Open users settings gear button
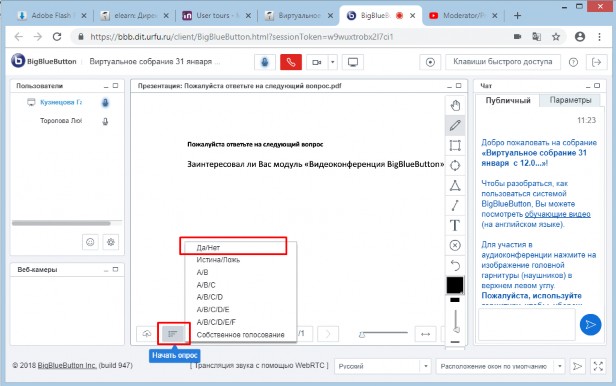The height and width of the screenshot is (386, 616). (110, 242)
